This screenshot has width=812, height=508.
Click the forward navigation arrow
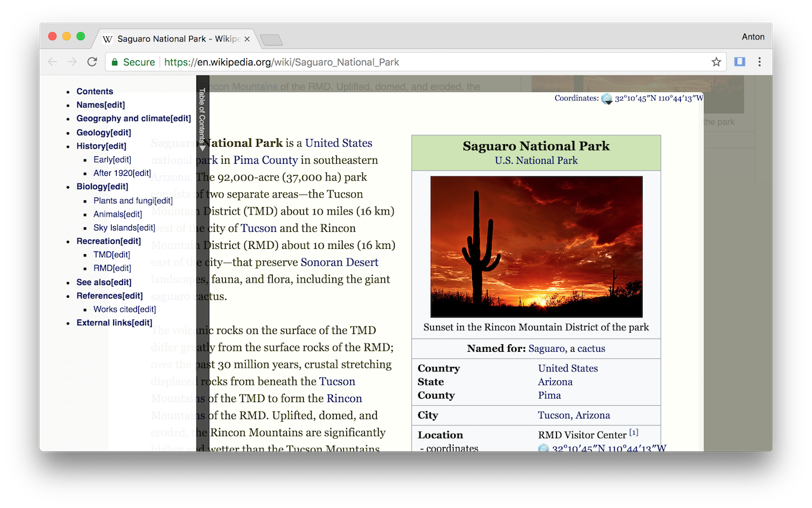point(71,62)
